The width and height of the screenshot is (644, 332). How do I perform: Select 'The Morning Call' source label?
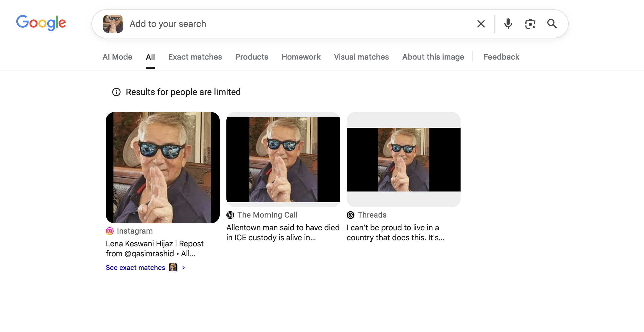coord(267,215)
